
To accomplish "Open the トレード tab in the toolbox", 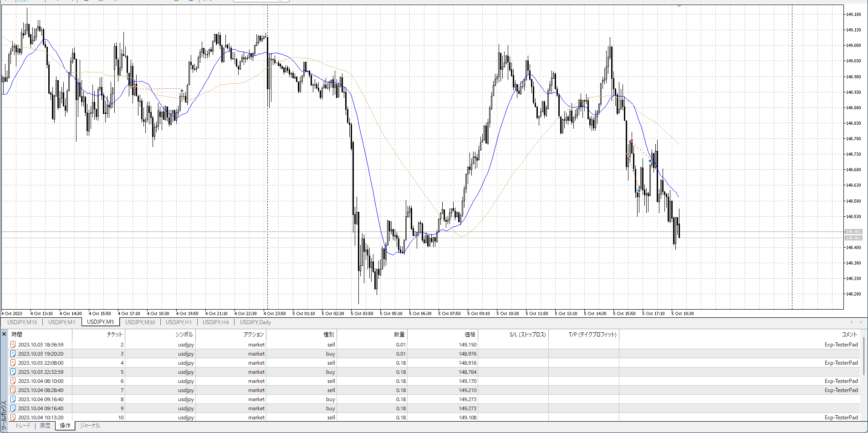I will click(23, 426).
